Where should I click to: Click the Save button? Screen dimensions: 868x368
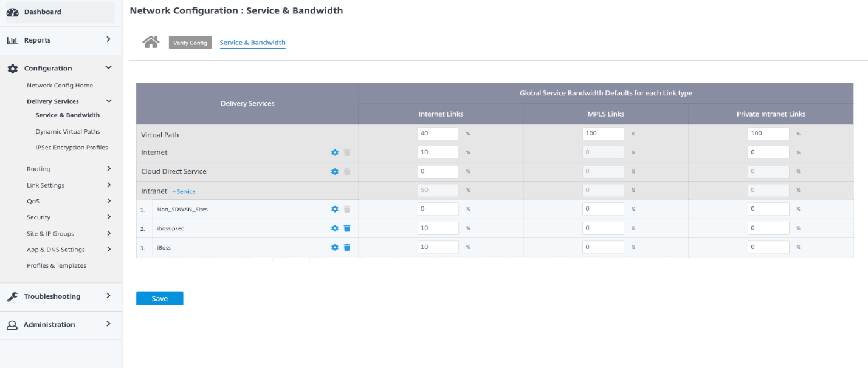[159, 299]
